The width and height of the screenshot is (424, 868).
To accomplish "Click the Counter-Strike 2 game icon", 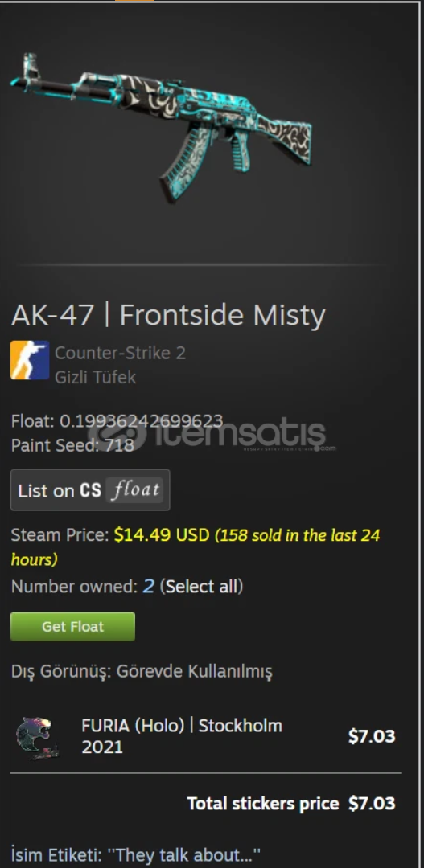I will click(30, 360).
